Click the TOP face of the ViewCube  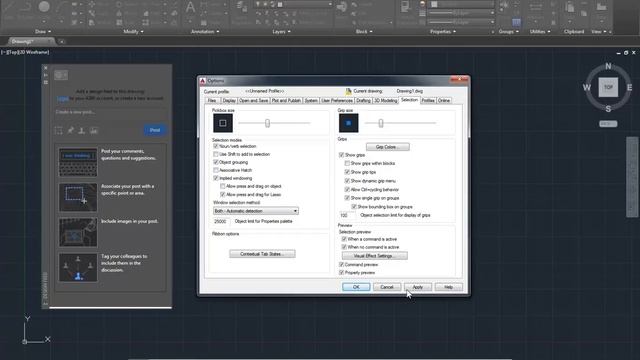point(608,87)
